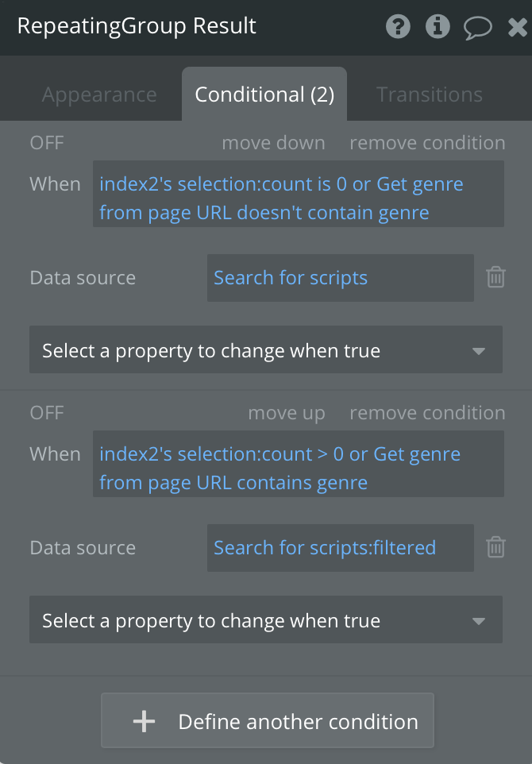532x764 pixels.
Task: Expand second 'Select a property to change' dropdown
Action: [265, 620]
